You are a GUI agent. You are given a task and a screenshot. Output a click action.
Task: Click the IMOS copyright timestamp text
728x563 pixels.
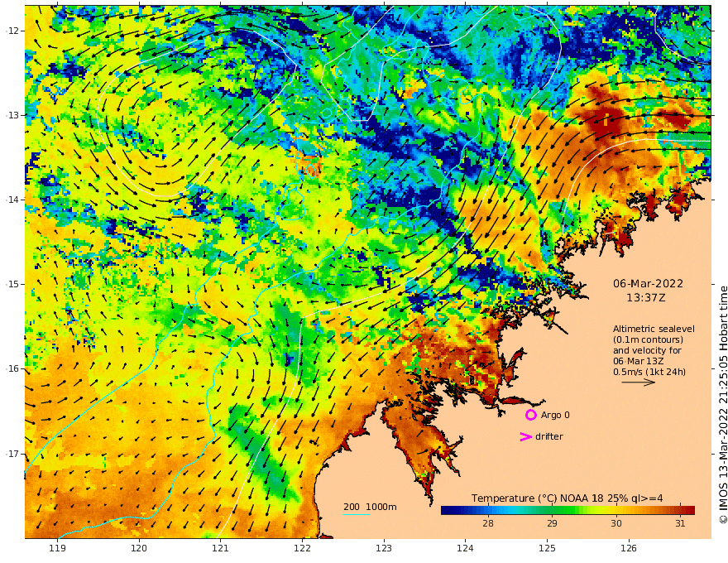point(722,405)
